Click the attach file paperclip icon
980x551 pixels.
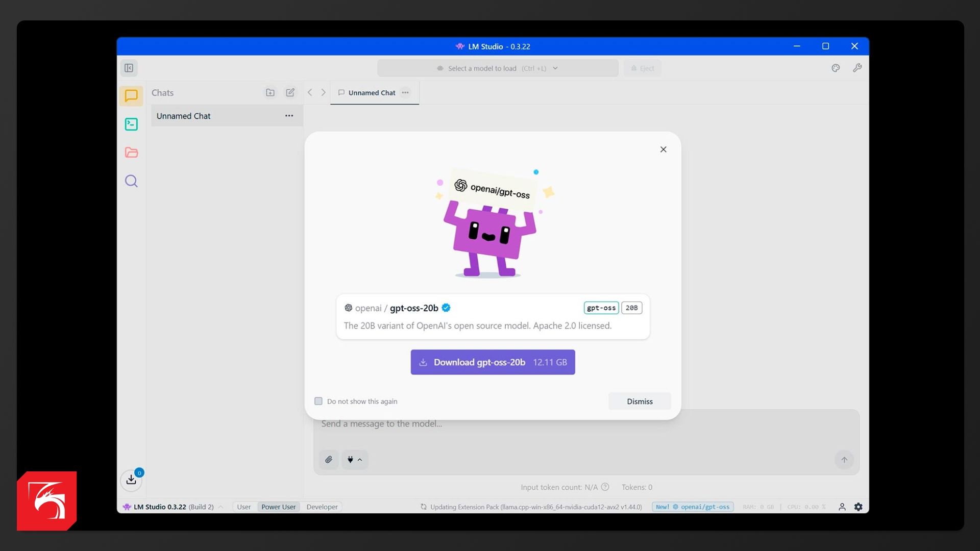coord(329,460)
